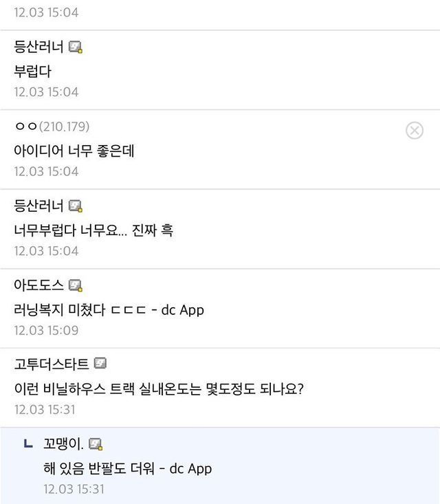Click the delete X button on ㅇㅇ's comment
The image size is (440, 504).
(x=415, y=129)
